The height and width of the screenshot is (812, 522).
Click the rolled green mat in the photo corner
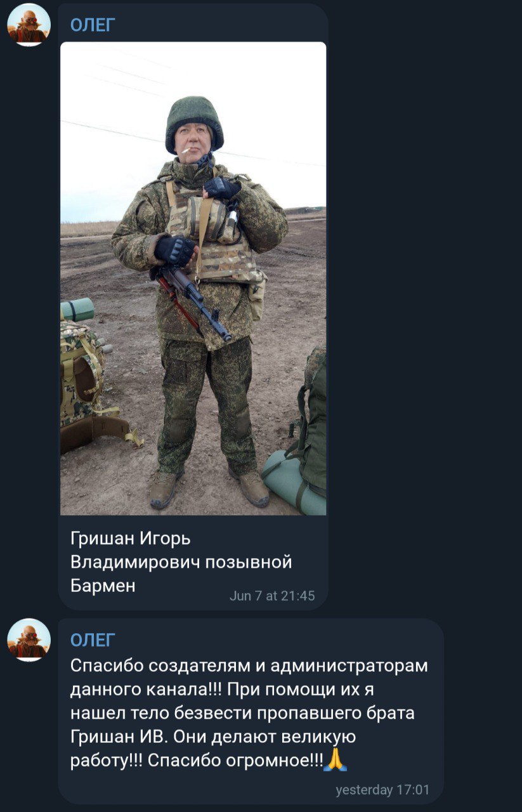click(294, 481)
